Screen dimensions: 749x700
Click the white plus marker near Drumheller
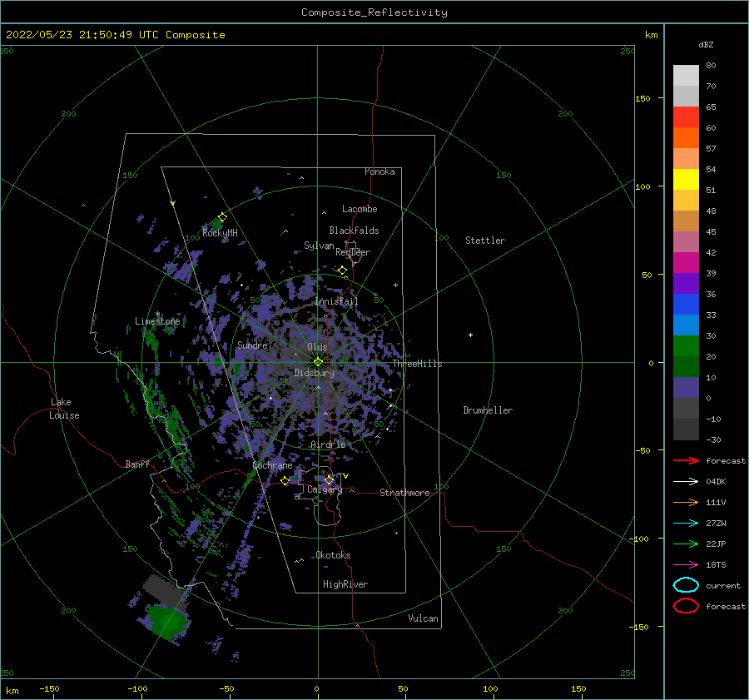(470, 335)
